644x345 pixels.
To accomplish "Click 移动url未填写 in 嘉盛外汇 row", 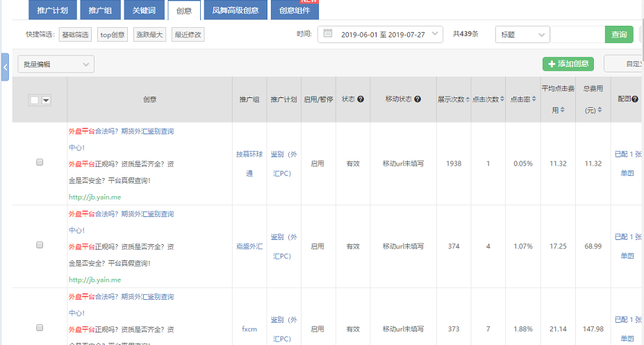I will coord(403,246).
